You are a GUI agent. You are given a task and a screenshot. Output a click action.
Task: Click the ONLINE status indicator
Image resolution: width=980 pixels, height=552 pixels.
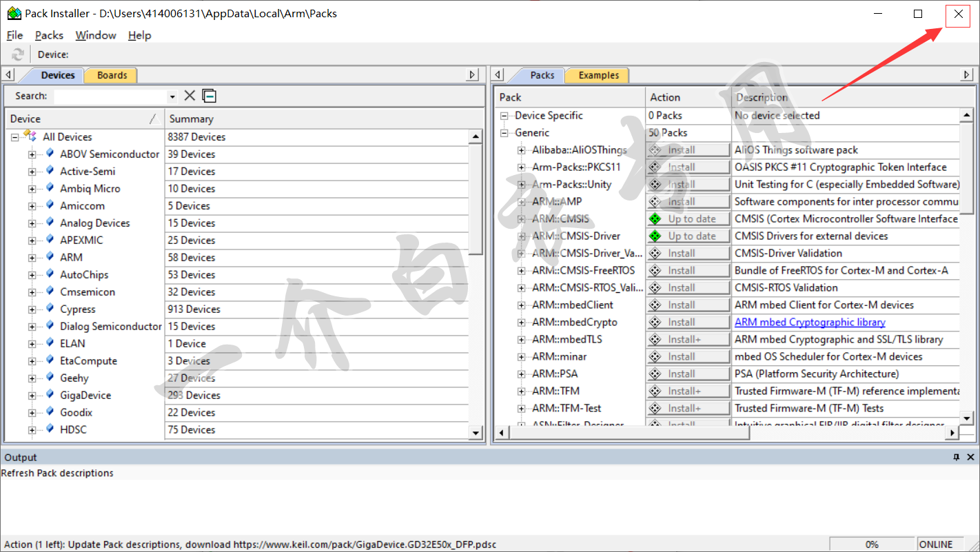(936, 544)
